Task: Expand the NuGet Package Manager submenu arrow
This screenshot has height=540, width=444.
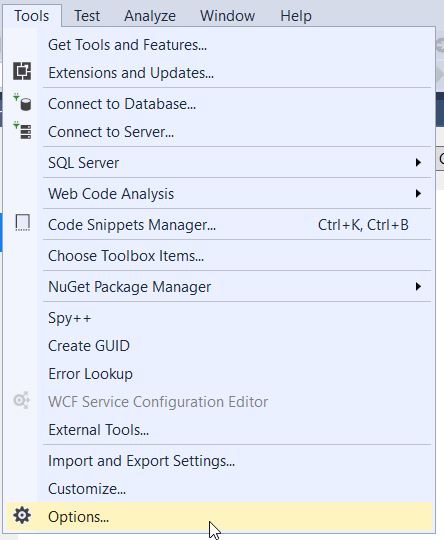Action: [418, 287]
